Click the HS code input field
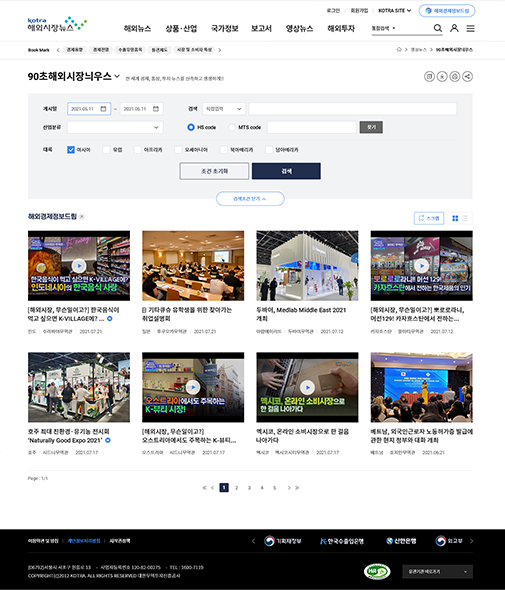This screenshot has width=505, height=590. click(x=312, y=127)
